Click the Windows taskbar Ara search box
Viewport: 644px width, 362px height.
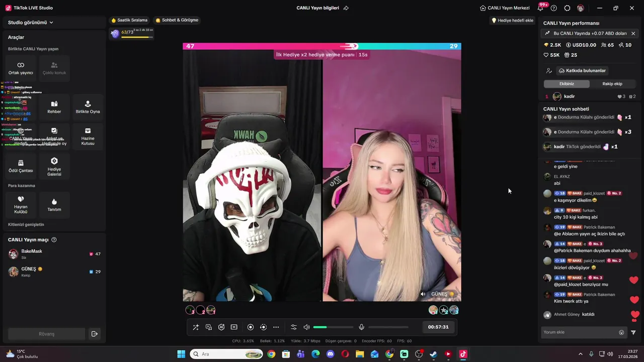click(x=226, y=354)
